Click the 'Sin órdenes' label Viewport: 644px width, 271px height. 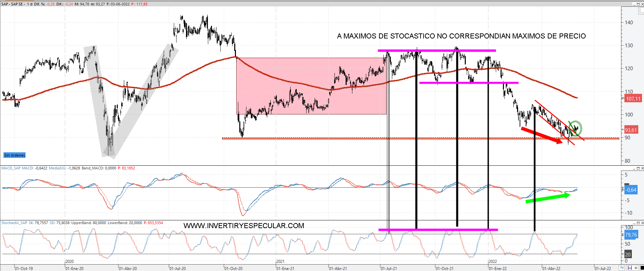(15, 155)
